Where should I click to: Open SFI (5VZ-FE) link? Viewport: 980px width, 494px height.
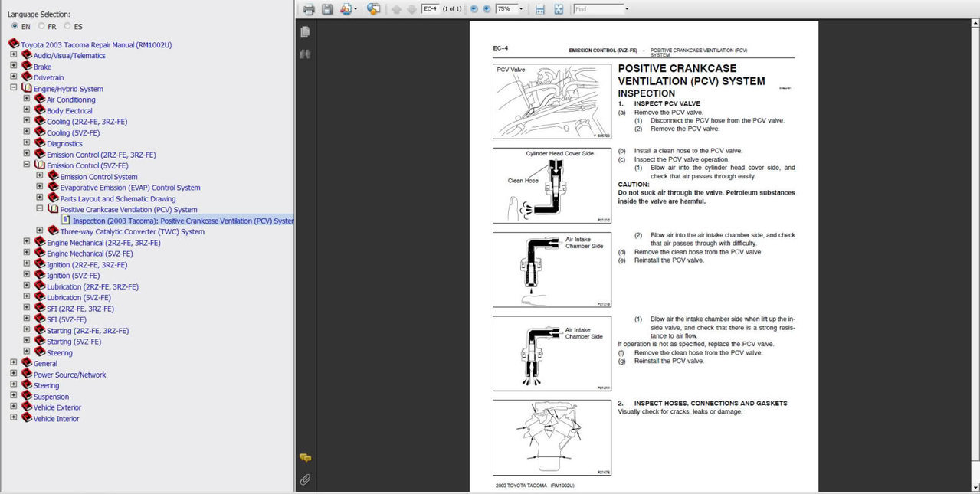[x=67, y=319]
